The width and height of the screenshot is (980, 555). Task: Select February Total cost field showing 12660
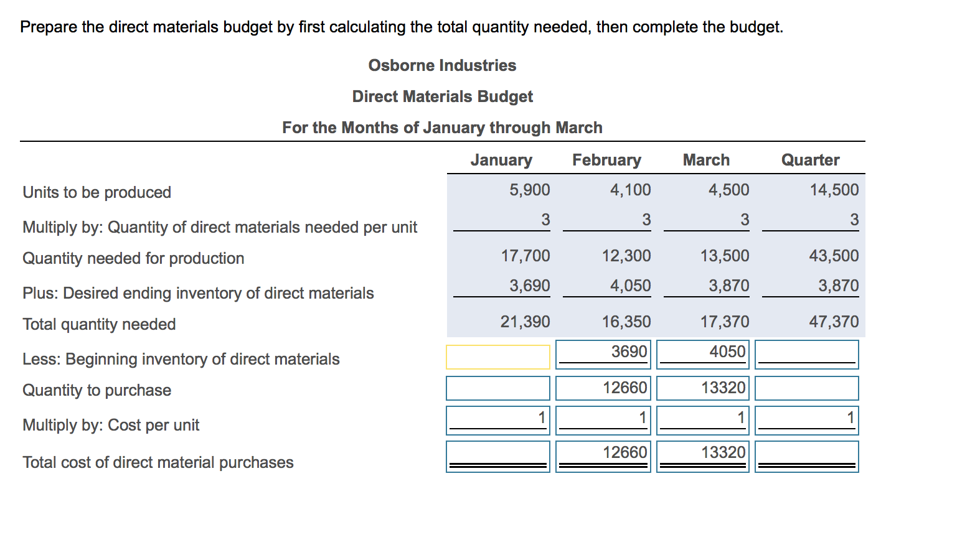pyautogui.click(x=603, y=457)
